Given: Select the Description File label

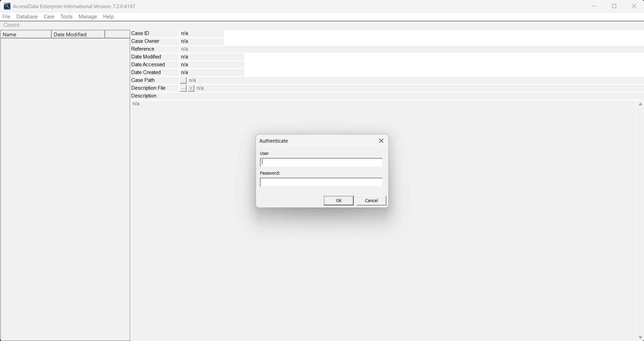Looking at the screenshot, I should click(148, 88).
